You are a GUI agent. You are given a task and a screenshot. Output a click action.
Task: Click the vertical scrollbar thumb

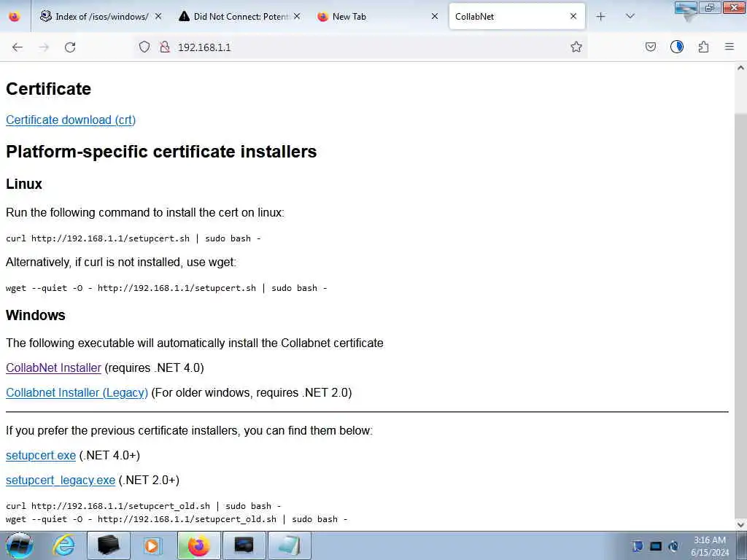pos(740,314)
